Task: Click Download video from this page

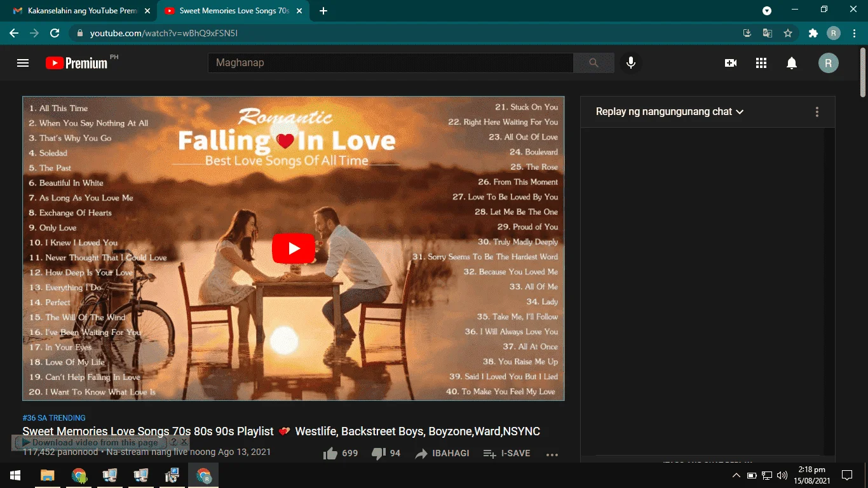Action: point(90,442)
